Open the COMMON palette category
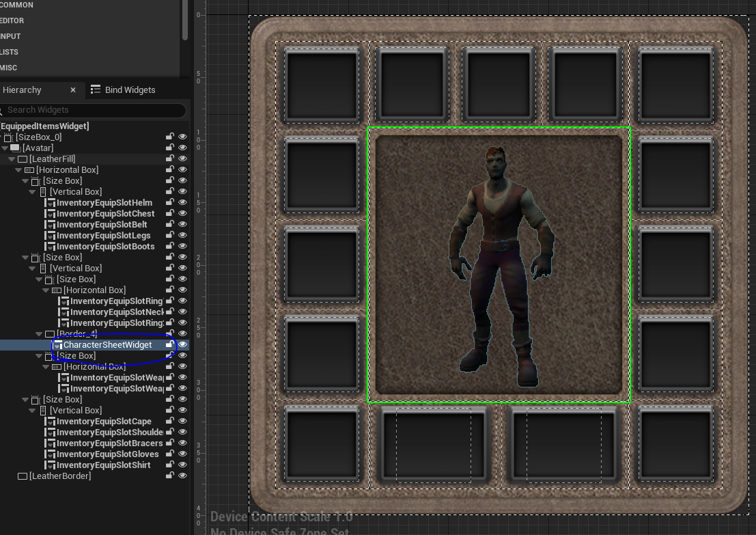 (16, 5)
